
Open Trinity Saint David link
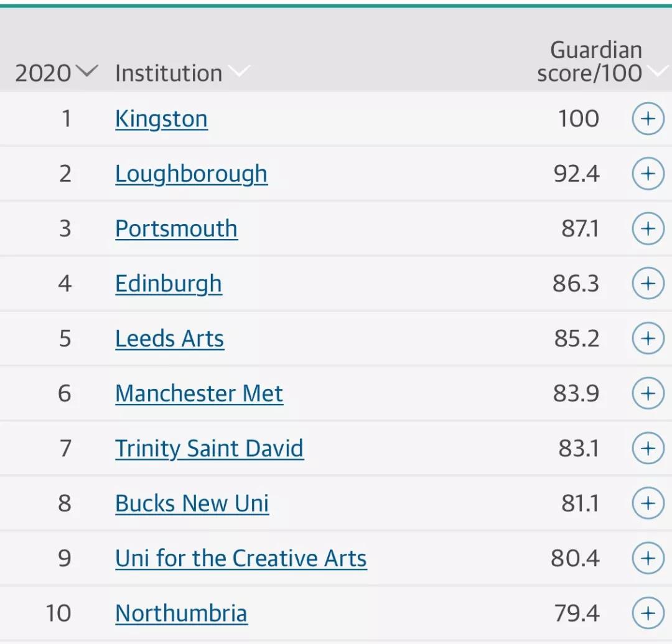coord(210,449)
